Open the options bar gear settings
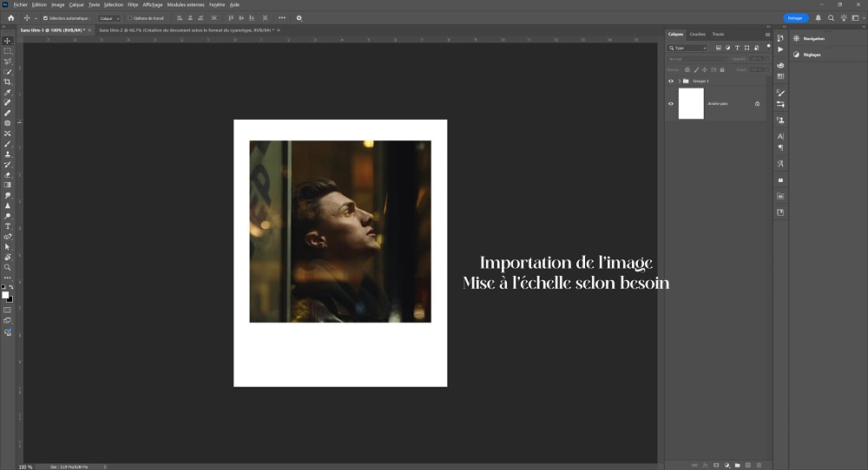868x470 pixels. pyautogui.click(x=299, y=18)
